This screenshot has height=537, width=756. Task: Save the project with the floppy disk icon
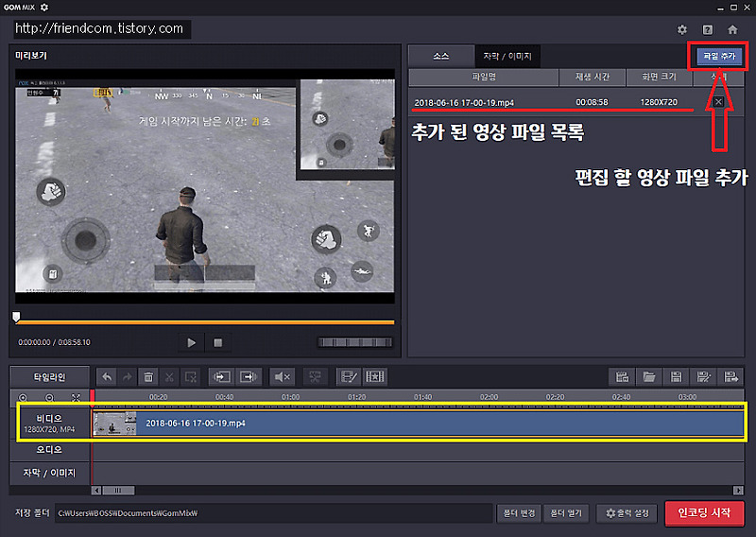(x=677, y=377)
